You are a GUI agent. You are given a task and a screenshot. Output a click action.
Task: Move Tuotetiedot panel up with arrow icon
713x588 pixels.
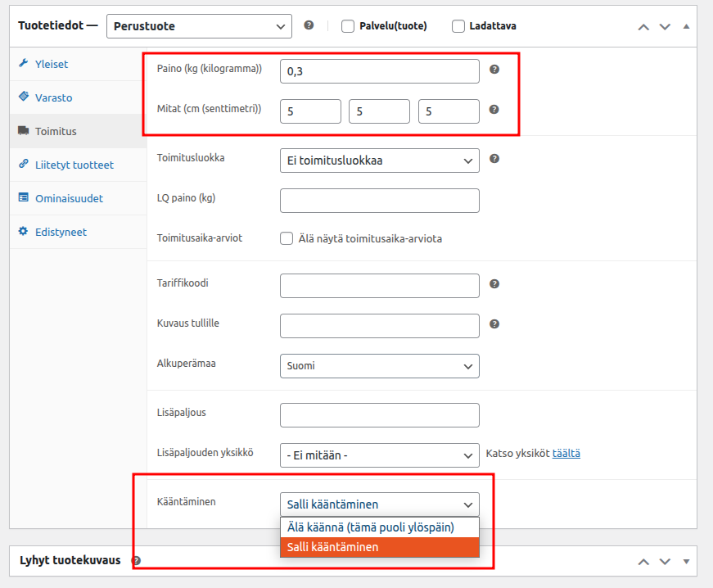click(x=643, y=26)
